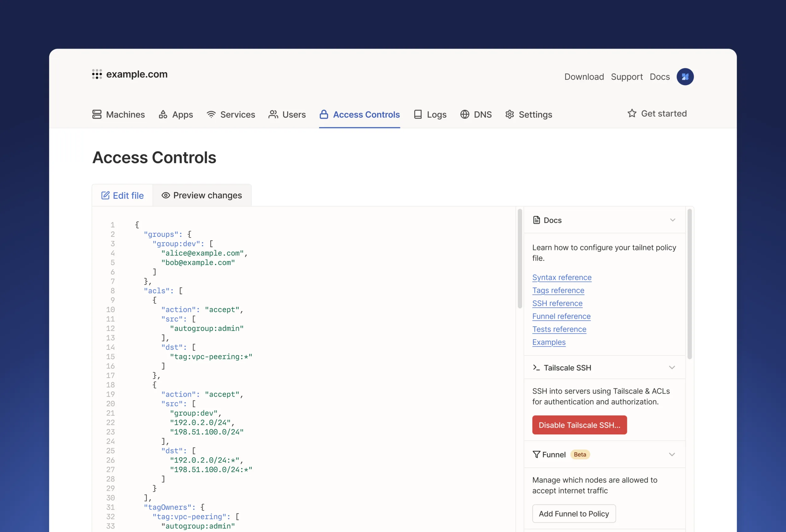The height and width of the screenshot is (532, 786).
Task: Click the Services wifi icon
Action: pos(211,114)
